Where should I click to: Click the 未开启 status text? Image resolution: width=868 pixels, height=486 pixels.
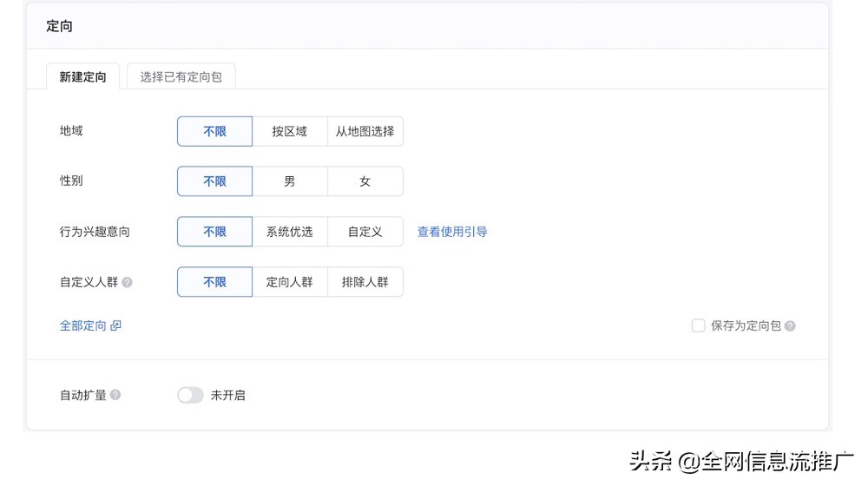click(x=228, y=395)
